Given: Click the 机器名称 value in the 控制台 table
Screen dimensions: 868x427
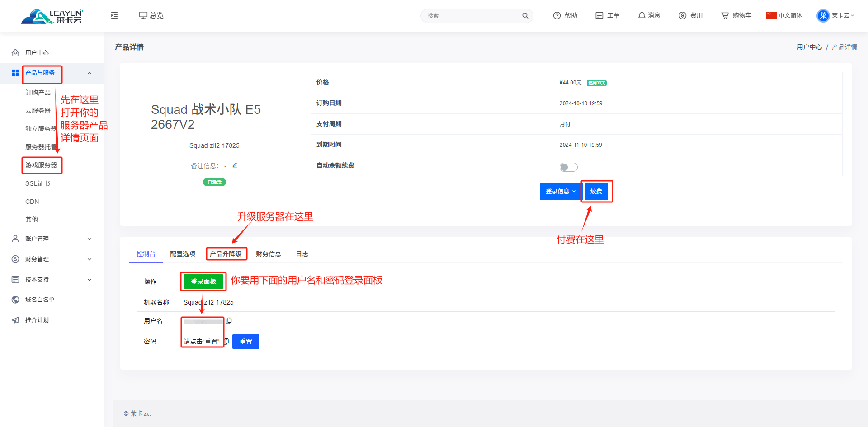Looking at the screenshot, I should [208, 302].
